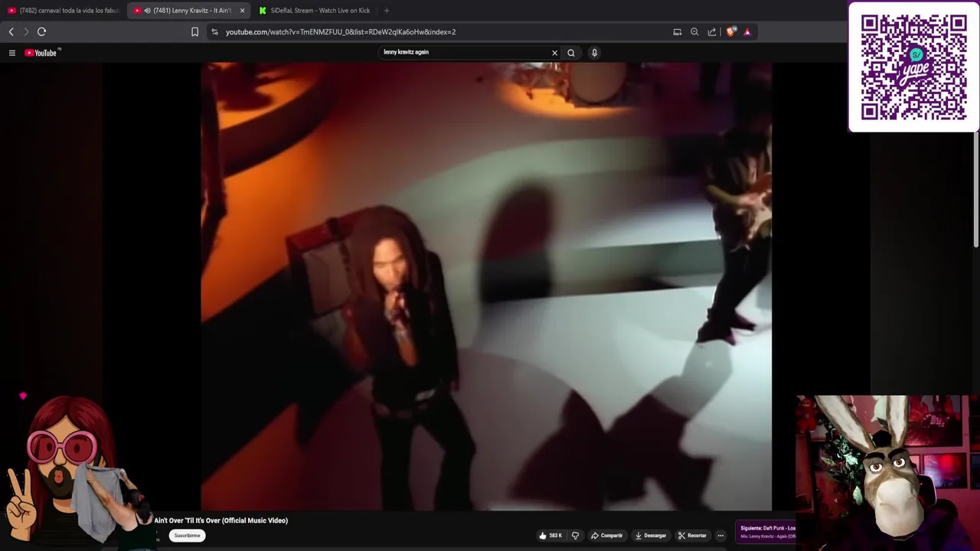The width and height of the screenshot is (980, 551).
Task: Close the Lenny Kravitz tab
Action: [x=242, y=11]
